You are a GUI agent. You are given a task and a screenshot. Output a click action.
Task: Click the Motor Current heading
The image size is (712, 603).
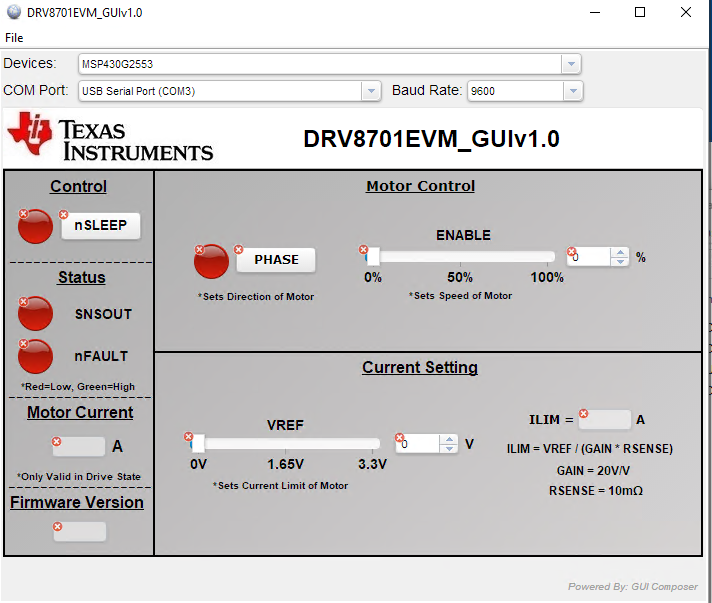pyautogui.click(x=80, y=412)
